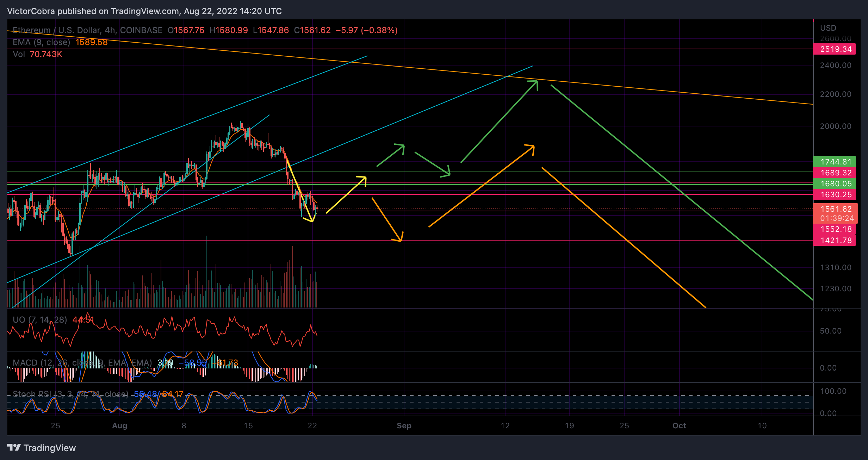868x460 pixels.
Task: Click the 1230.00 price axis tick
Action: (x=835, y=288)
